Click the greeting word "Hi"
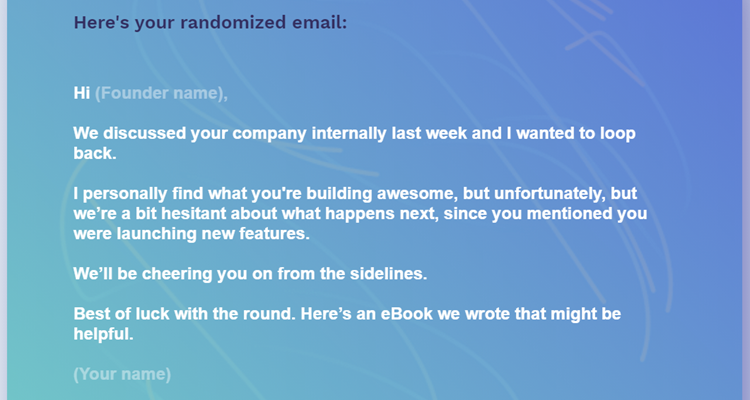 (82, 93)
